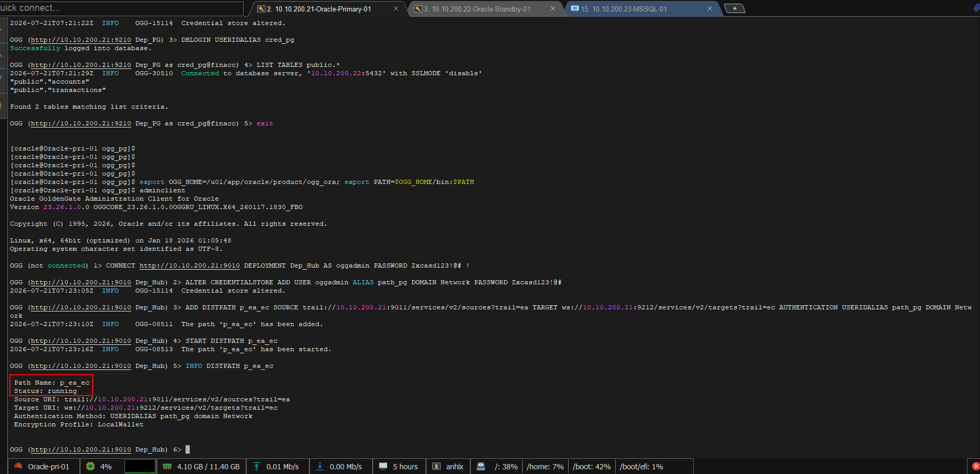This screenshot has width=980, height=474.
Task: Click the "Status: running" output line
Action: point(45,391)
